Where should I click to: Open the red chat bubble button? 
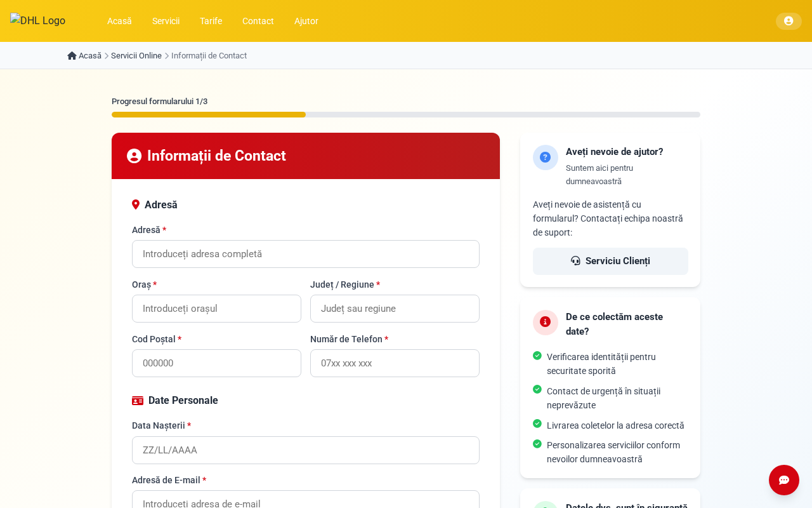[x=784, y=480]
